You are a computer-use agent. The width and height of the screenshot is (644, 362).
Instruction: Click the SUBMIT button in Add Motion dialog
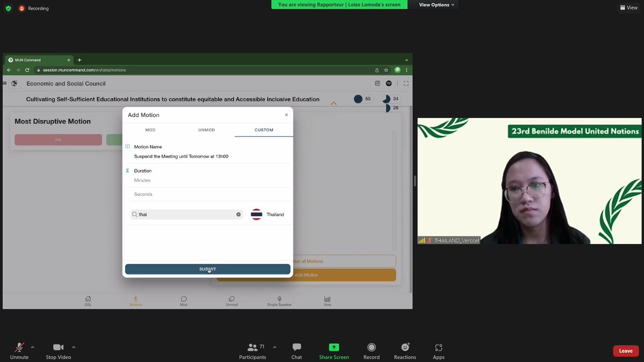point(208,269)
